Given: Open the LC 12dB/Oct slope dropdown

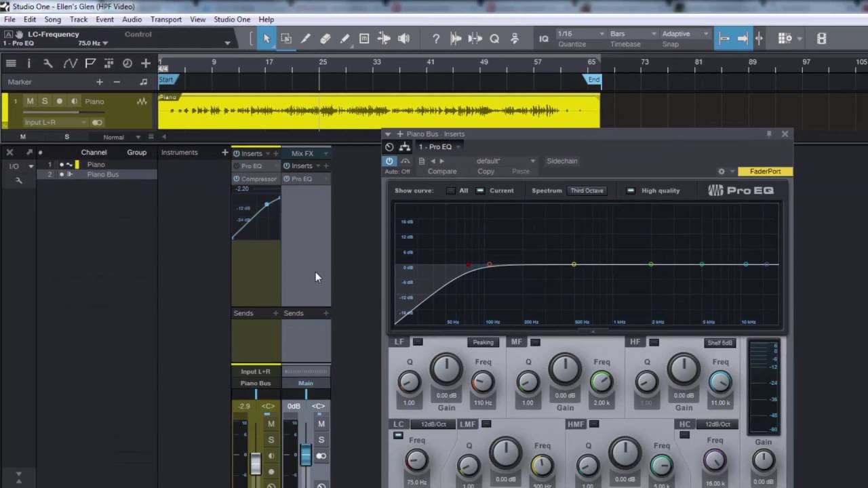Looking at the screenshot, I should 433,424.
